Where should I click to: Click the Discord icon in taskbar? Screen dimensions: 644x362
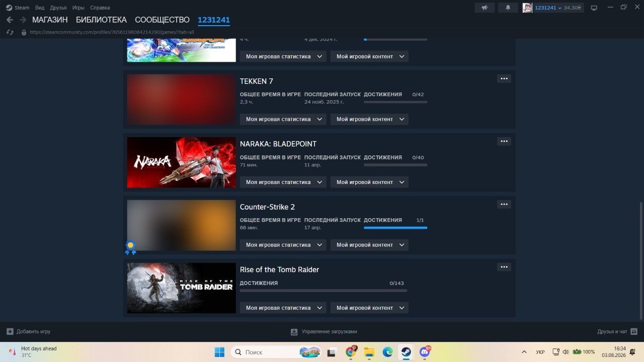pos(425,352)
